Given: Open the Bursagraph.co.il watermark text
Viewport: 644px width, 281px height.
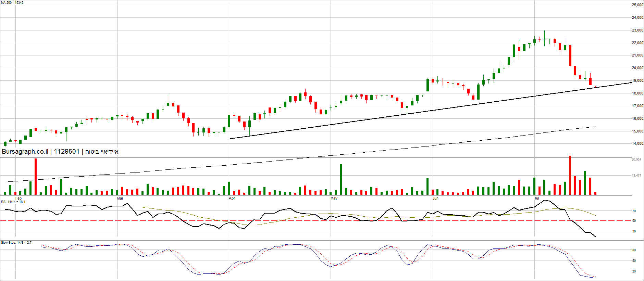Looking at the screenshot, I should click(x=25, y=152).
